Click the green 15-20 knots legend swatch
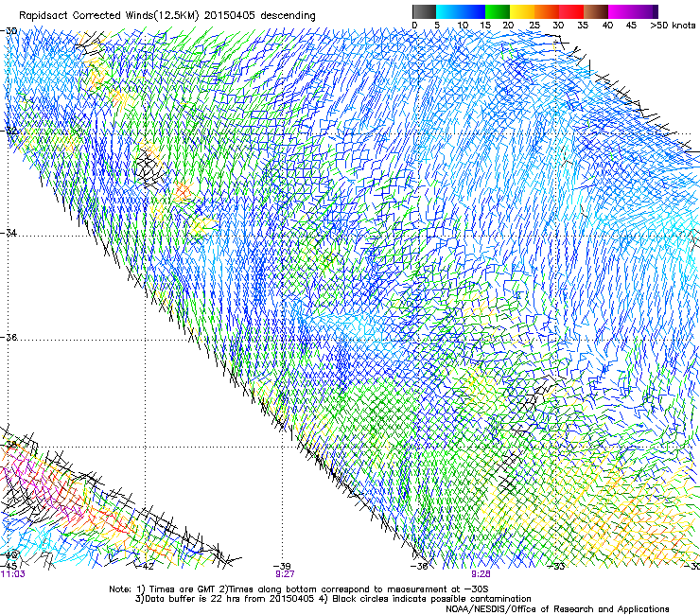The width and height of the screenshot is (700, 615). (x=498, y=11)
